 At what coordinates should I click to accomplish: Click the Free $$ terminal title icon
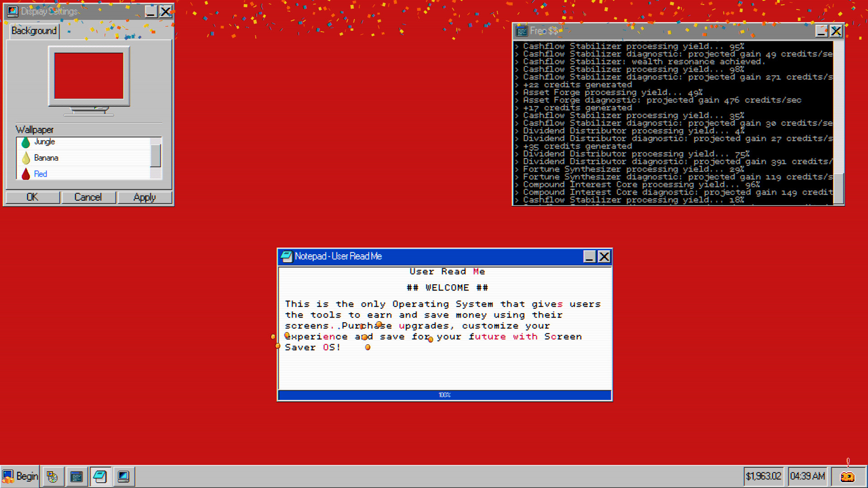pyautogui.click(x=522, y=31)
